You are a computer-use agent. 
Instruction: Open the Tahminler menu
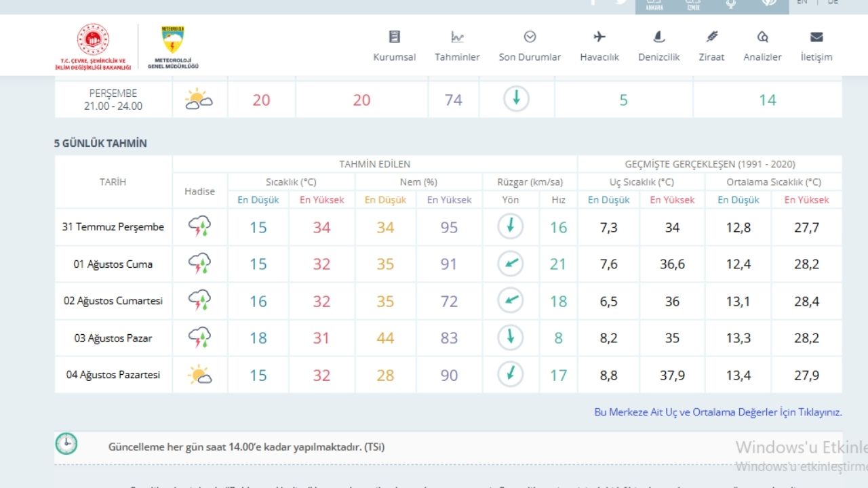457,46
